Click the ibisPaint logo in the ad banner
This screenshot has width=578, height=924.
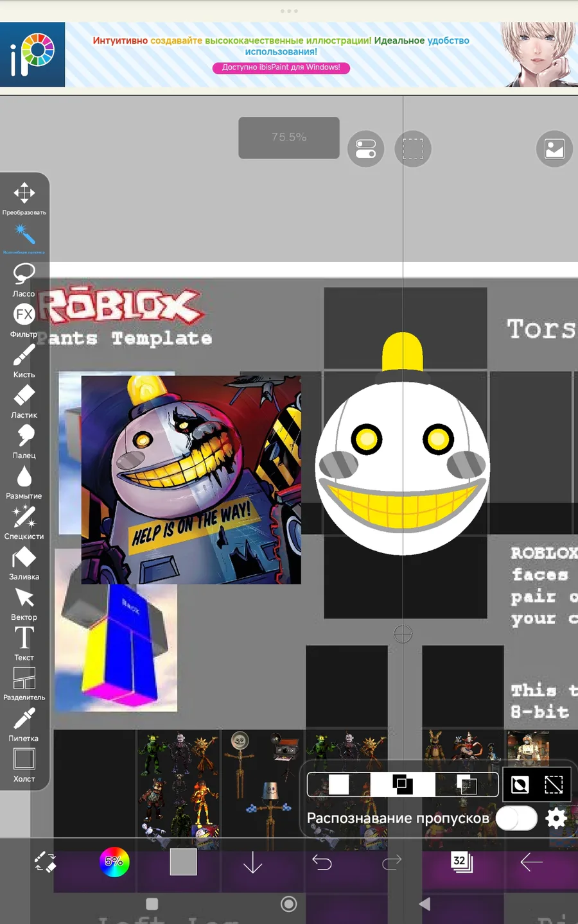(32, 55)
